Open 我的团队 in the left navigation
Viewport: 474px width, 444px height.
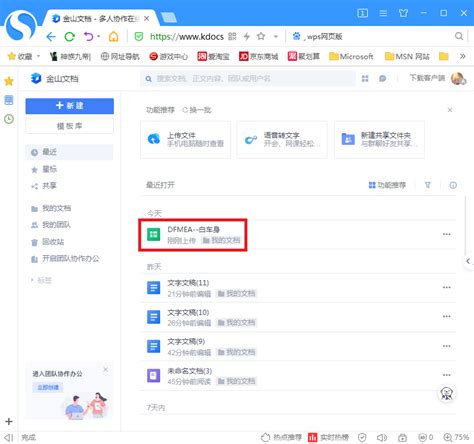51,225
